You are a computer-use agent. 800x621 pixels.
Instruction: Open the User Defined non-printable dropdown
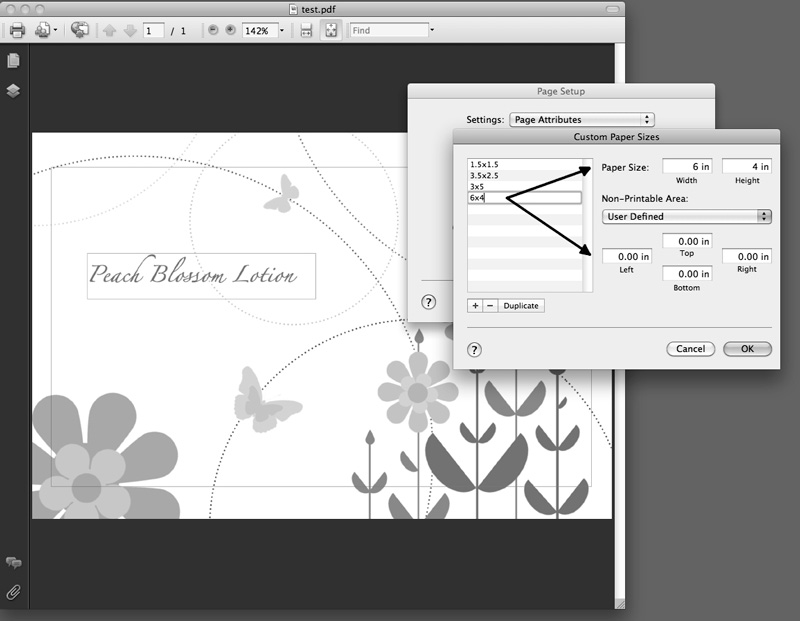click(687, 216)
